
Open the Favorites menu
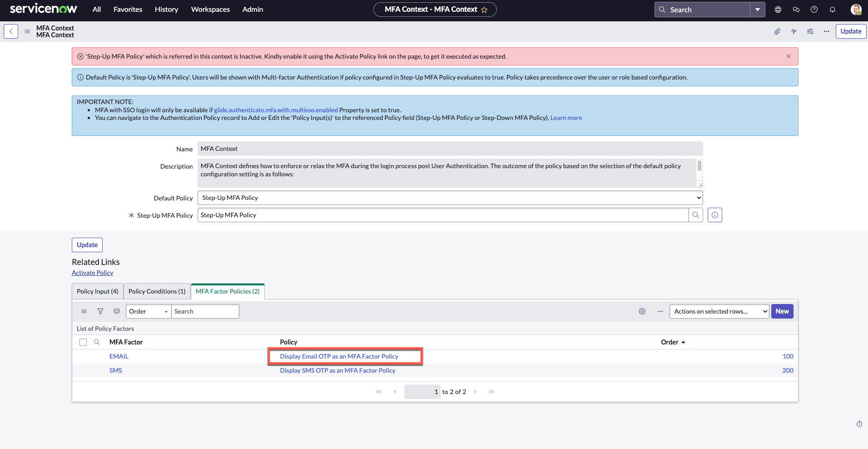tap(128, 10)
